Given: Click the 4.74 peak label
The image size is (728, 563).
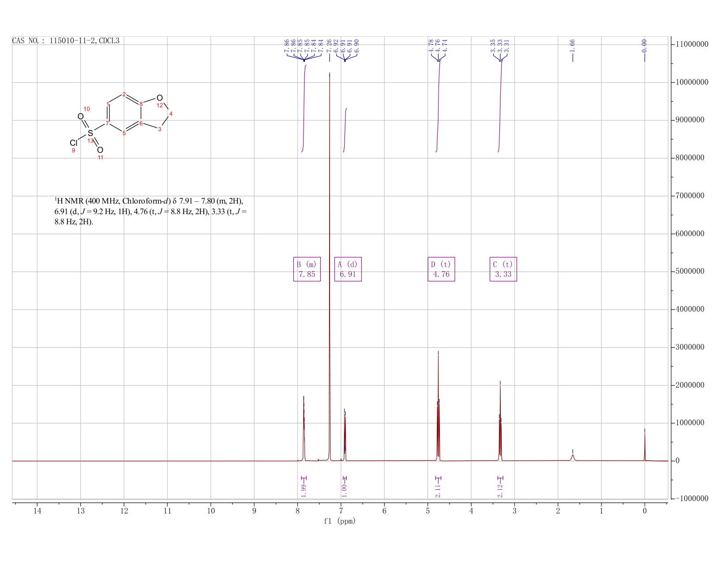Looking at the screenshot, I should click(445, 45).
